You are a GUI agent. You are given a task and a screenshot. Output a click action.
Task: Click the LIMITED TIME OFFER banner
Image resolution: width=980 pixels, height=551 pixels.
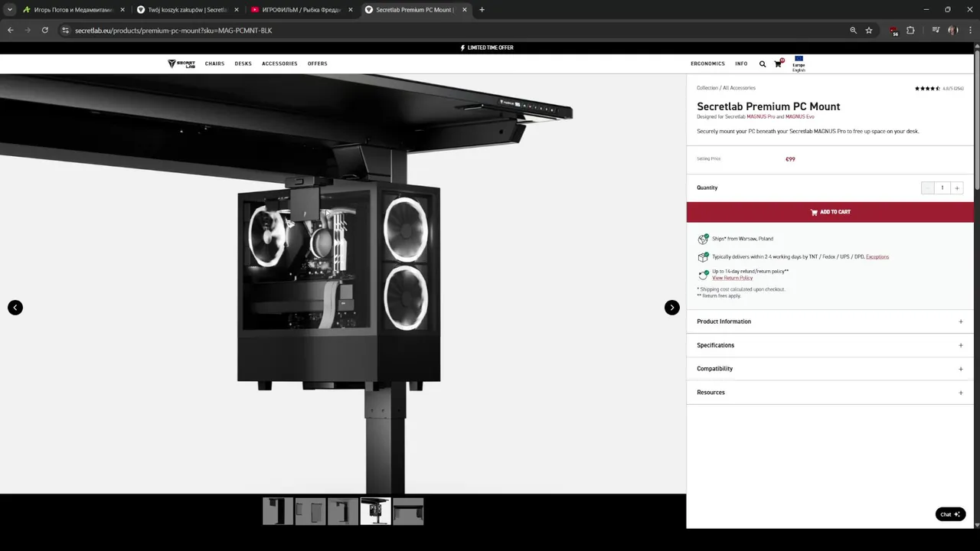coord(487,47)
